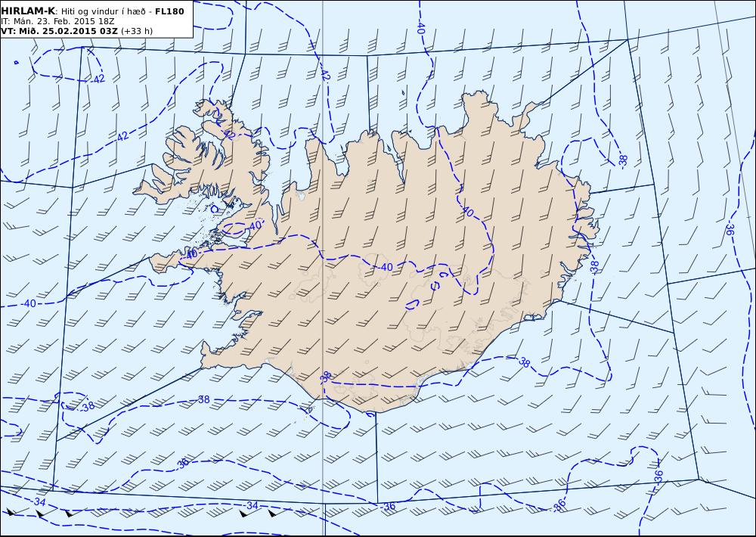Click the 40 label over northeast Iceland
Viewport: 756px width, 537px height.
467,211
